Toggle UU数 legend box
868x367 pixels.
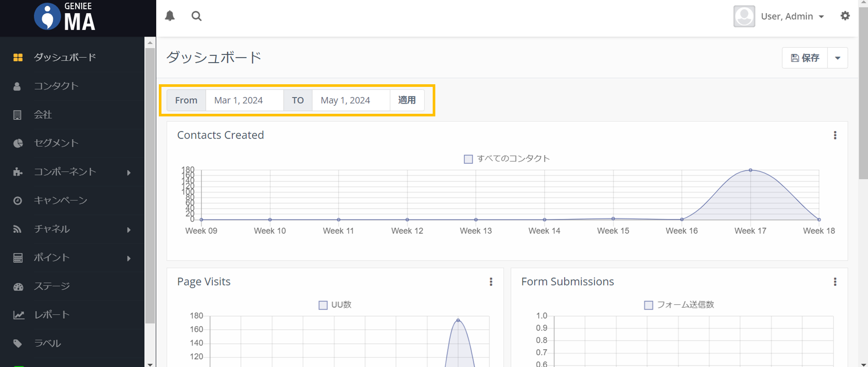coord(323,305)
